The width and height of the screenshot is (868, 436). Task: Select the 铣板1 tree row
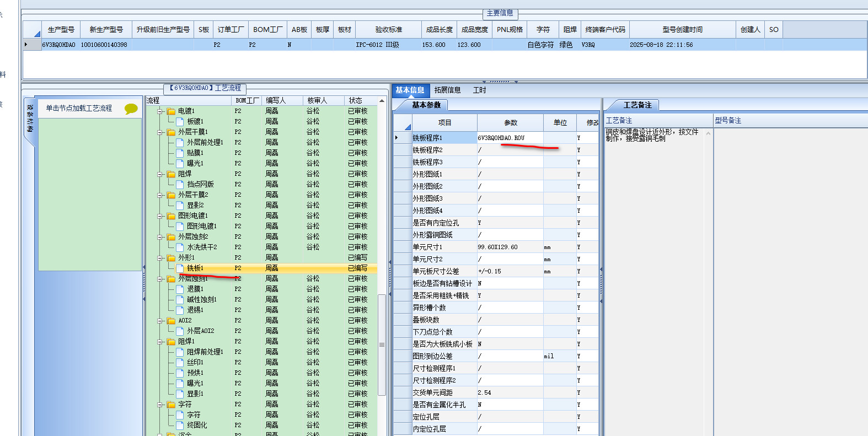pyautogui.click(x=261, y=268)
